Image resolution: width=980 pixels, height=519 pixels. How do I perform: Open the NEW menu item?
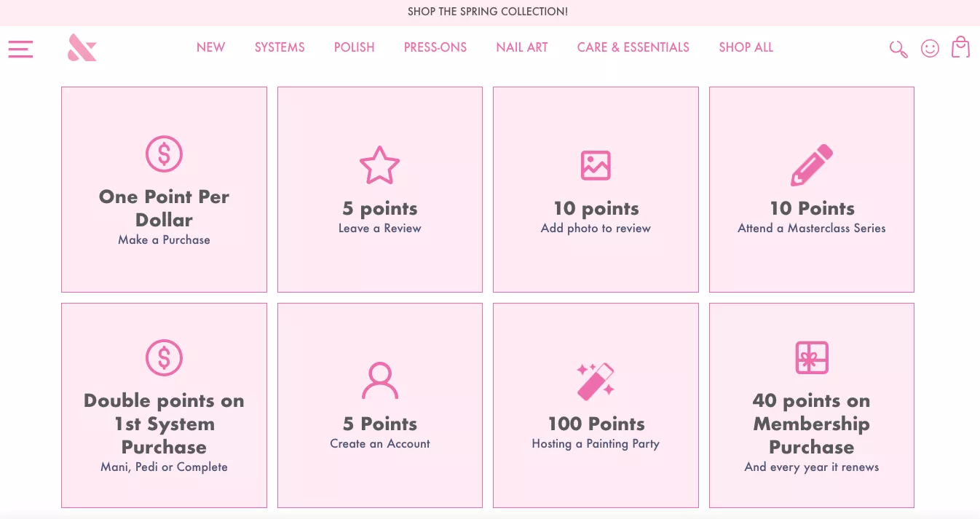(x=210, y=47)
